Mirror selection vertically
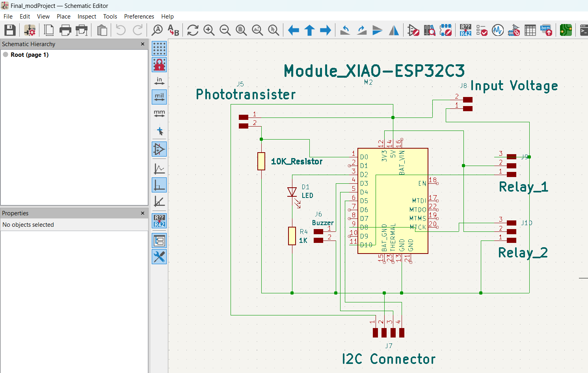The width and height of the screenshot is (588, 373). tap(378, 30)
